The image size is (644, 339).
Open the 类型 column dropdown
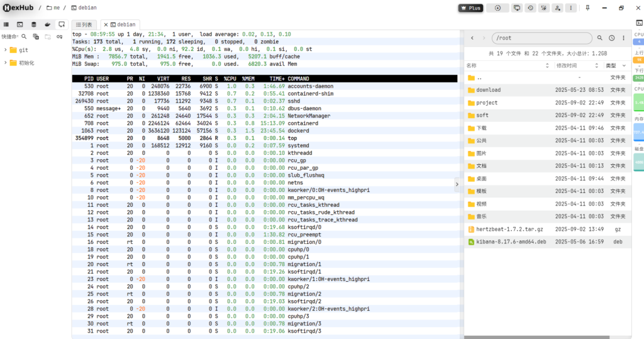(x=623, y=65)
